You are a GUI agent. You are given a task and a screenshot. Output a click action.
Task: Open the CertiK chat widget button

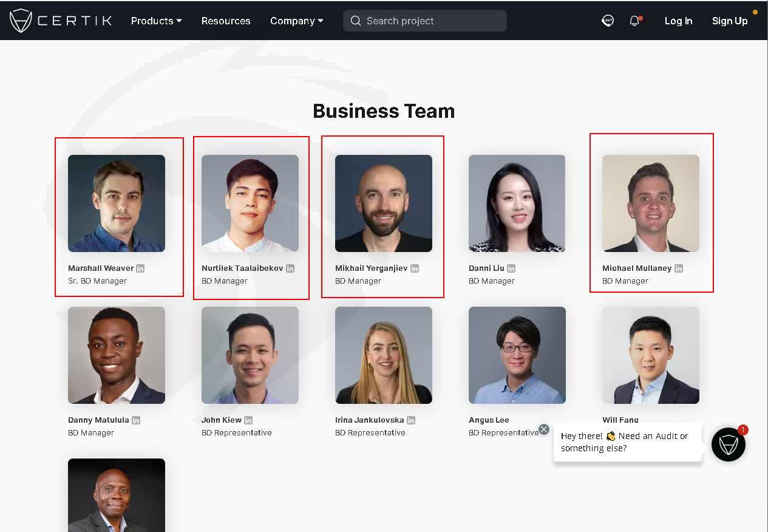coord(729,445)
